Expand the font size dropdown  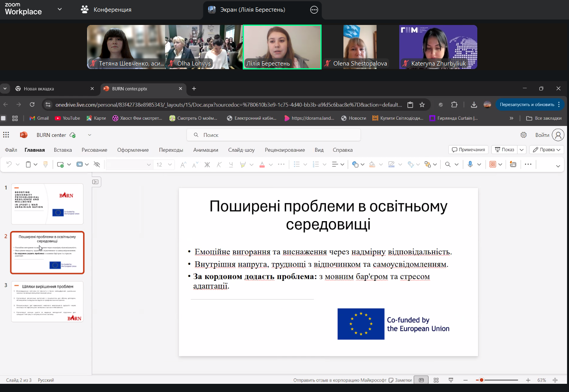(170, 164)
